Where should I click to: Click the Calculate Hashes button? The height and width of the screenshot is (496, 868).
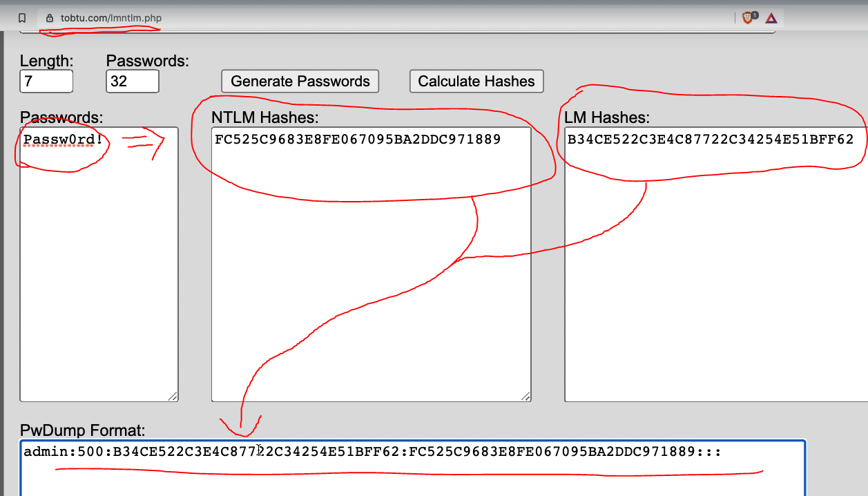(476, 81)
